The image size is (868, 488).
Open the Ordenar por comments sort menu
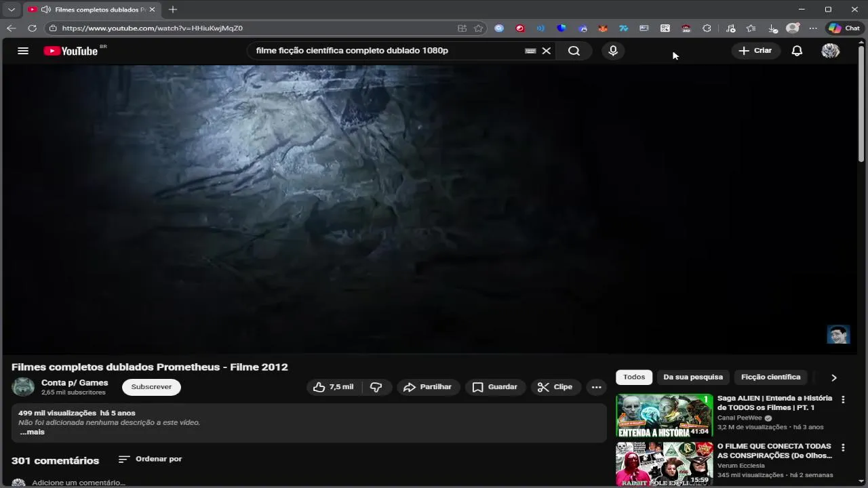point(151,459)
